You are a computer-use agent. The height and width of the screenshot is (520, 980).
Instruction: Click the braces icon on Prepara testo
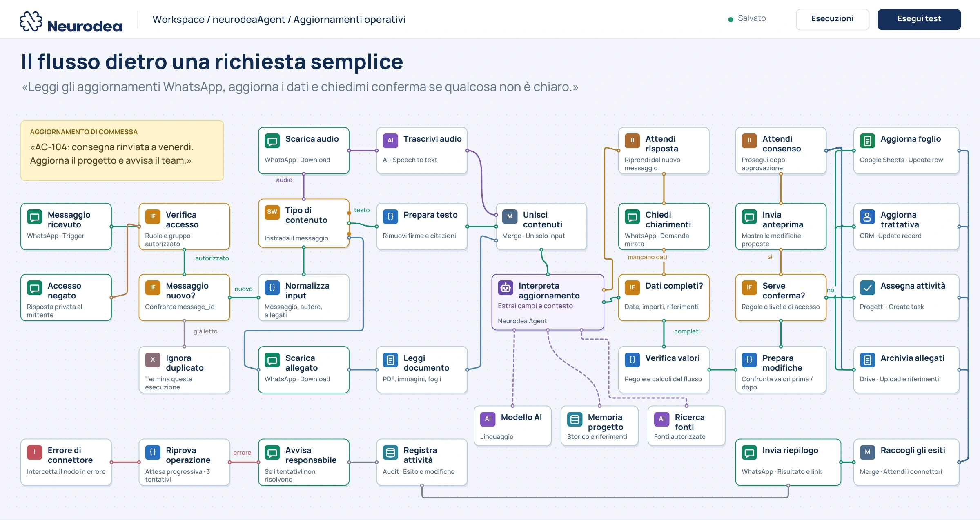point(390,217)
